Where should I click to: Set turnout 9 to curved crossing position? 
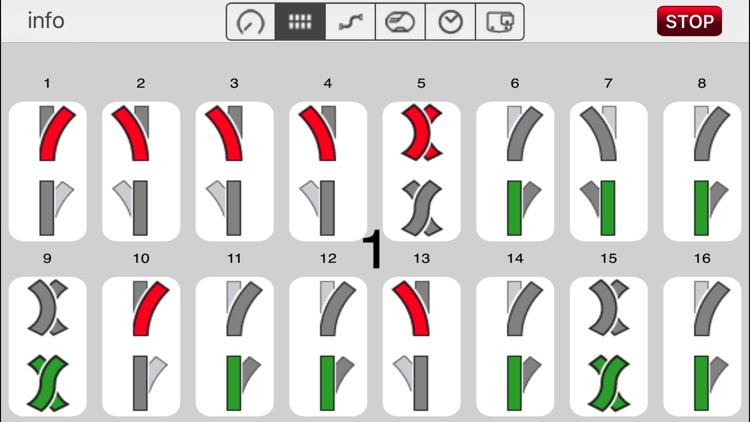[x=48, y=308]
